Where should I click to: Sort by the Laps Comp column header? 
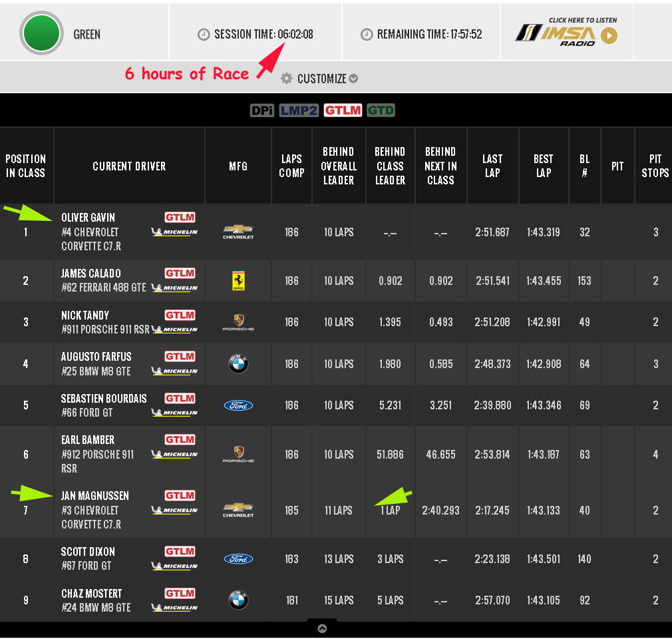click(291, 166)
